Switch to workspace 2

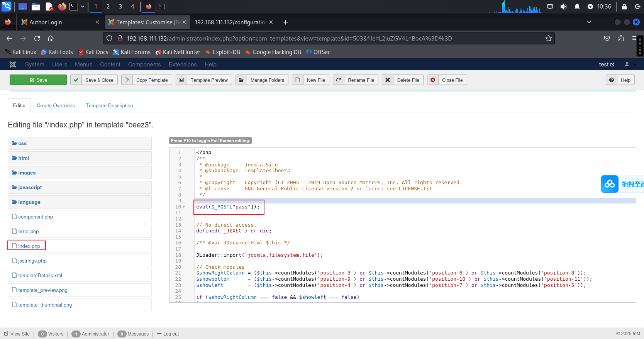tap(108, 6)
